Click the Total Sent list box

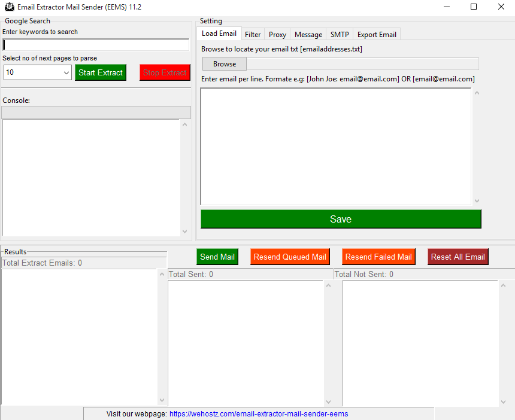(246, 343)
